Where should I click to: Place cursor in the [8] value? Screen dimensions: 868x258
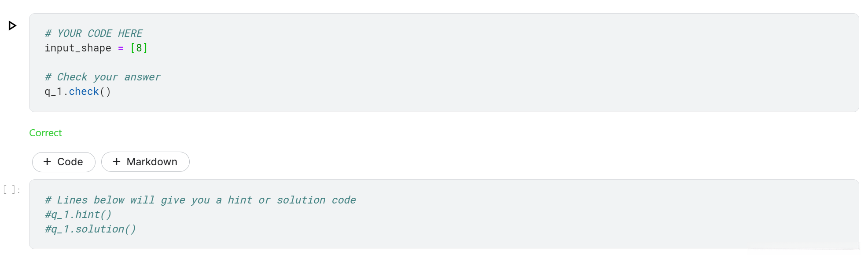[139, 48]
